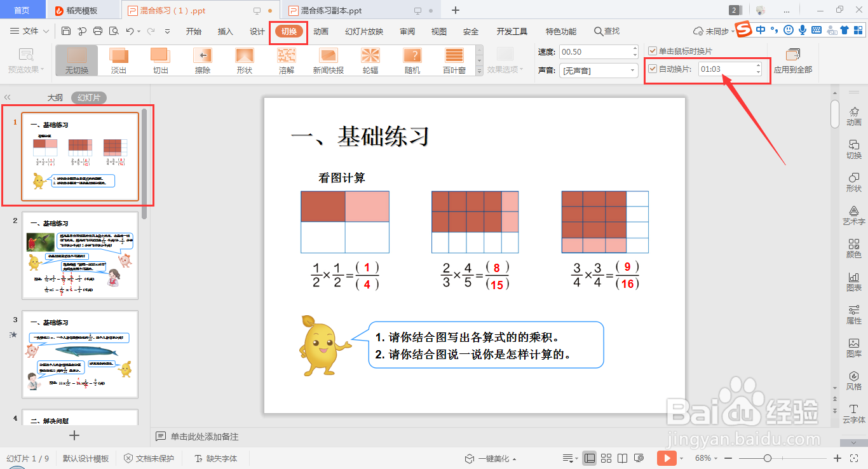868x469 pixels.
Task: Expand 一键美化 beautify menu
Action: [x=491, y=458]
